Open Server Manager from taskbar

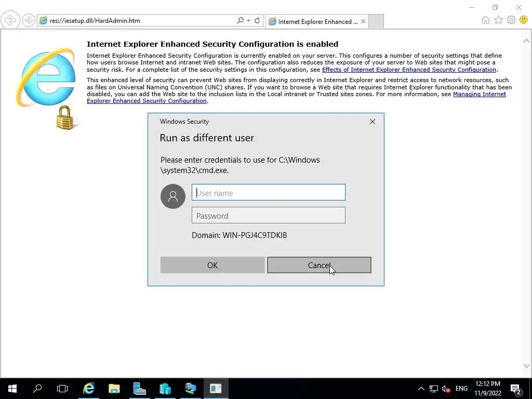pos(139,389)
